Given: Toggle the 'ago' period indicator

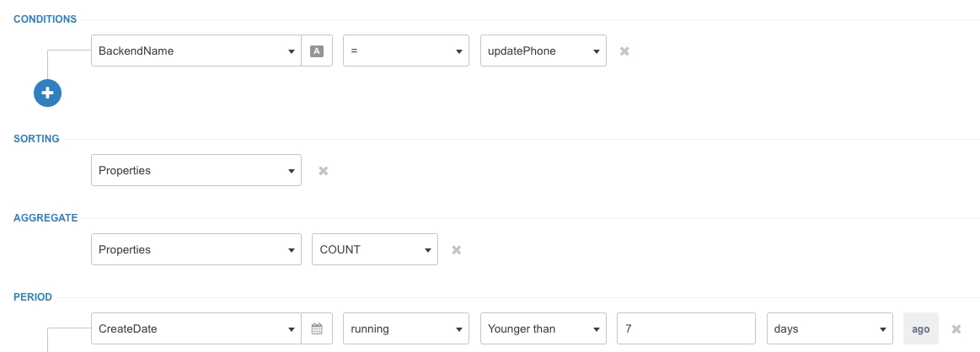Looking at the screenshot, I should pos(920,329).
